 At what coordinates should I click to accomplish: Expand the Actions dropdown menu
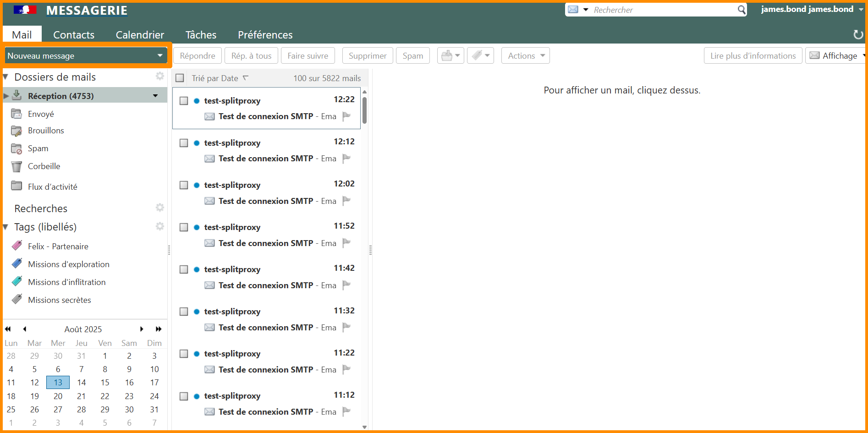pyautogui.click(x=525, y=55)
